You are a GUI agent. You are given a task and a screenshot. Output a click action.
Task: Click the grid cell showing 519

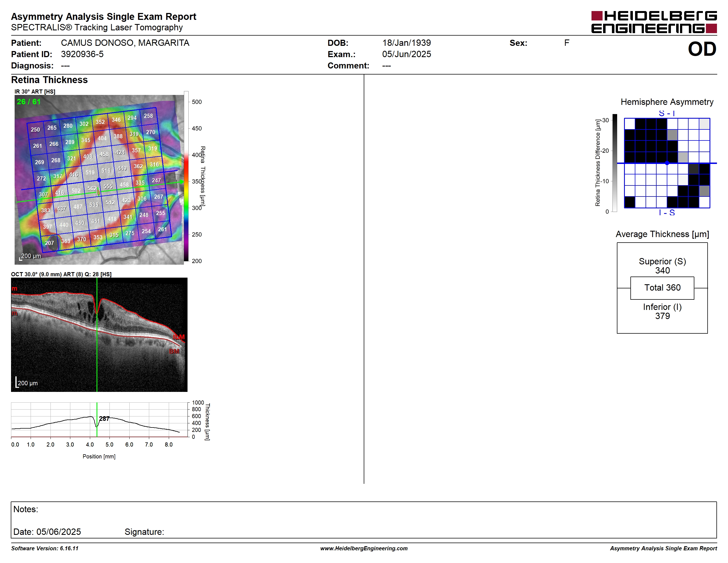[90, 172]
